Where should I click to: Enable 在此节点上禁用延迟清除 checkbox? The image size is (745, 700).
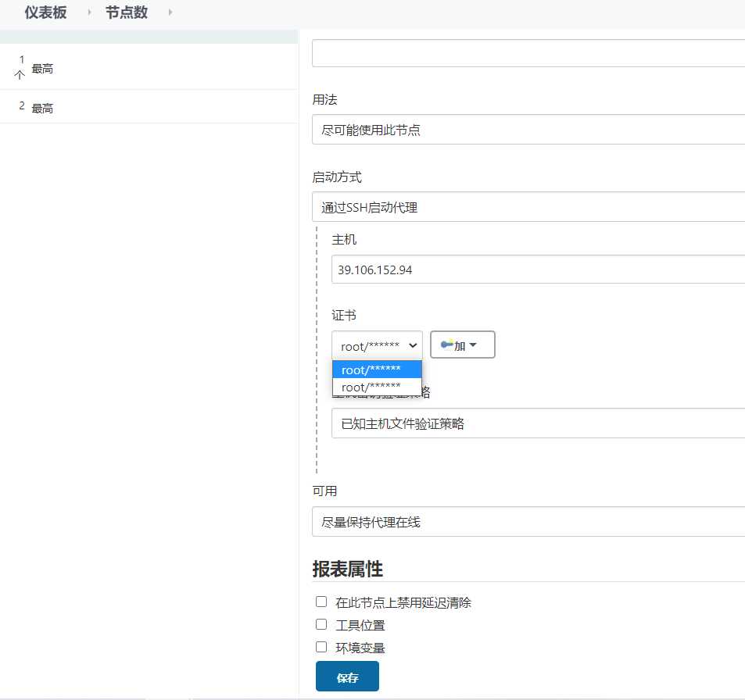coord(321,602)
